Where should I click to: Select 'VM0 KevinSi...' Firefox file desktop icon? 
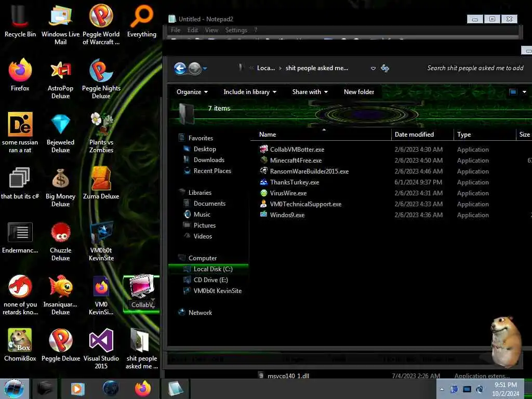[x=101, y=295]
